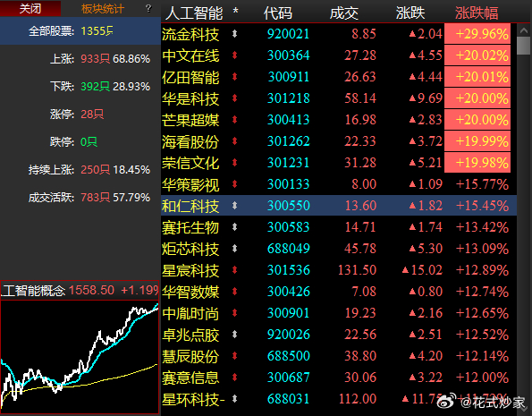Click the red marker icon beside 赛意信息
532x416 pixels.
(x=234, y=377)
